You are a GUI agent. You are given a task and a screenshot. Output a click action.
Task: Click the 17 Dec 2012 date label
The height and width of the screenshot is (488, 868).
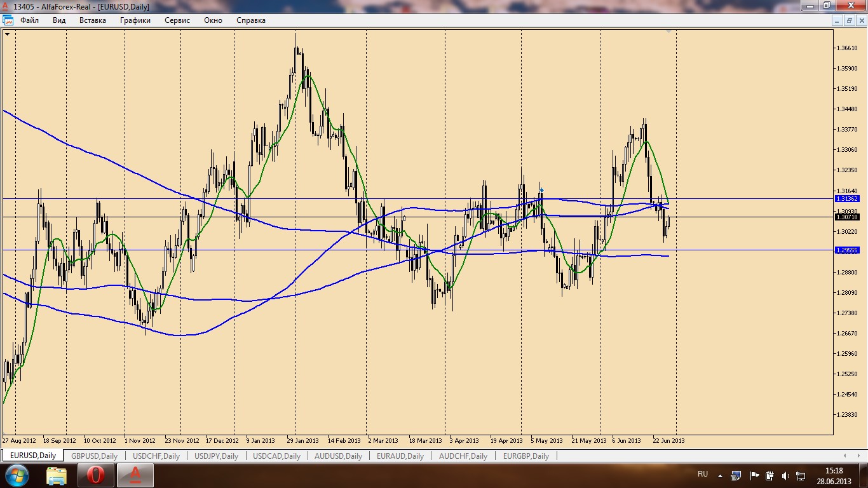tap(222, 440)
